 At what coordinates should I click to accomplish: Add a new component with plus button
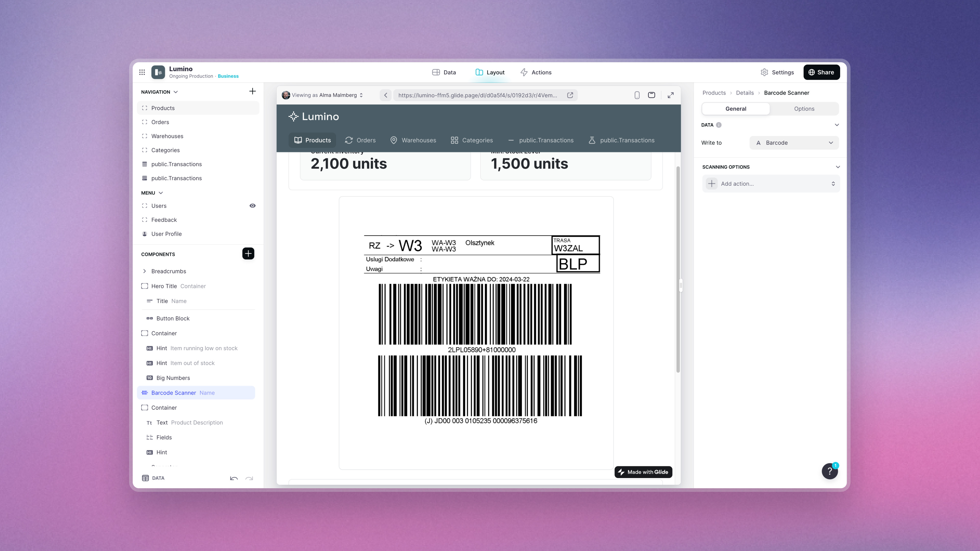(x=248, y=254)
